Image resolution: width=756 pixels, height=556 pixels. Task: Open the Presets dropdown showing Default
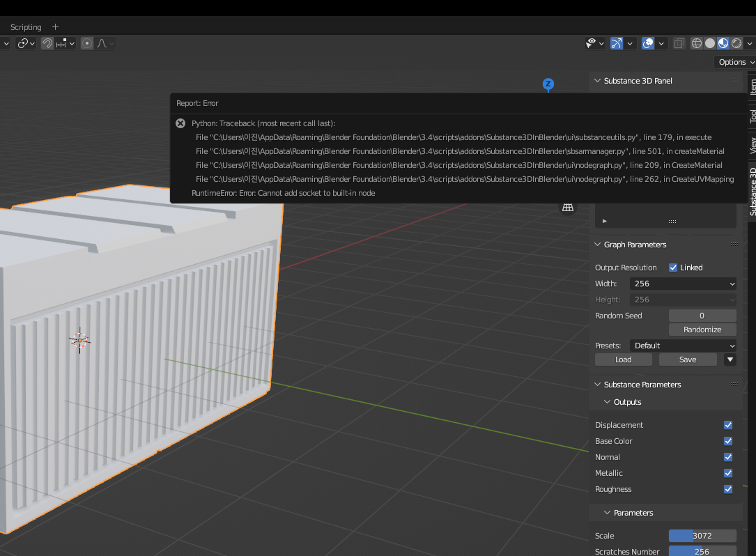(x=682, y=345)
